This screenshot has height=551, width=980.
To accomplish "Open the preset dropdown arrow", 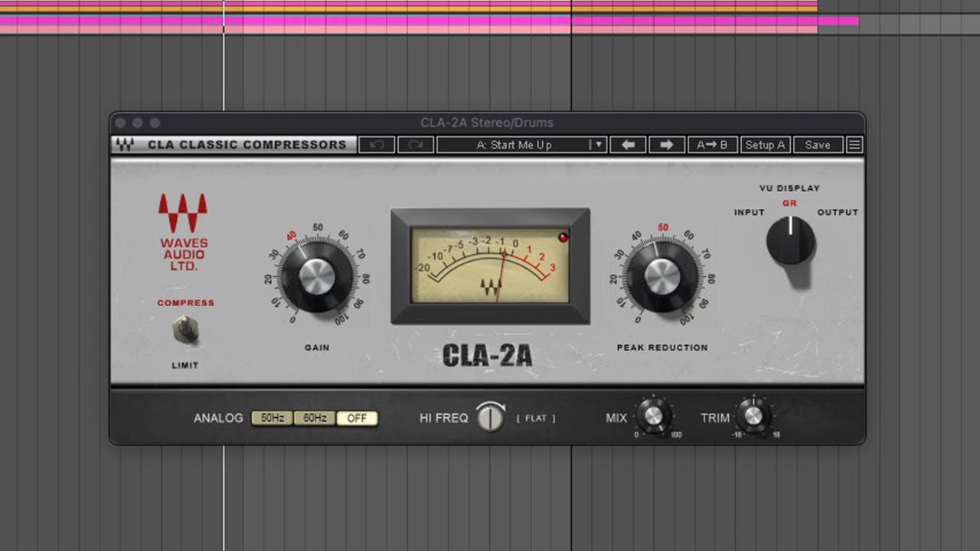I will pyautogui.click(x=598, y=145).
